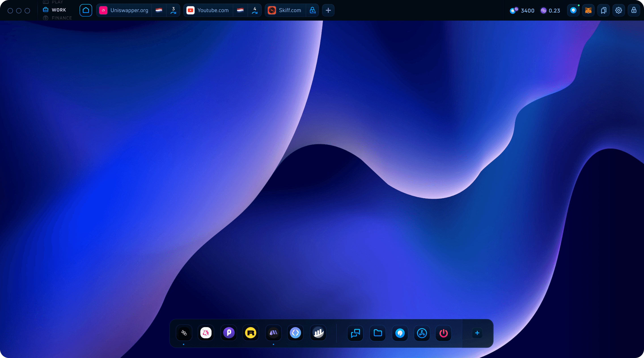The image size is (644, 358).
Task: Open the MetaMask fox wallet icon
Action: click(x=588, y=11)
